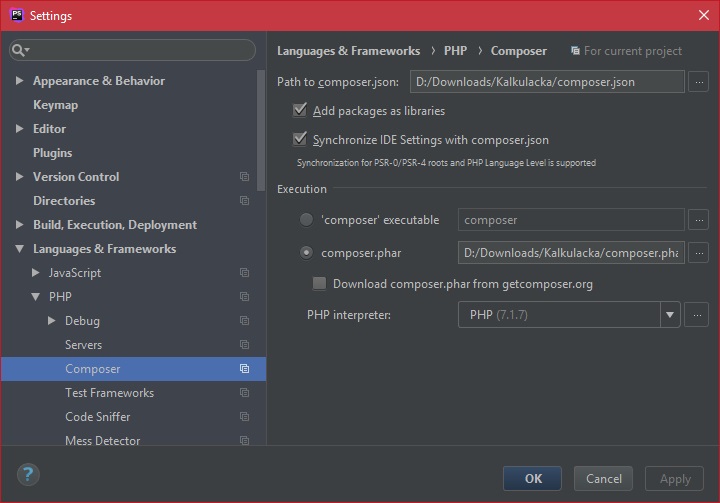720x503 pixels.
Task: Click project-level icon beside PHP
Action: [x=244, y=297]
